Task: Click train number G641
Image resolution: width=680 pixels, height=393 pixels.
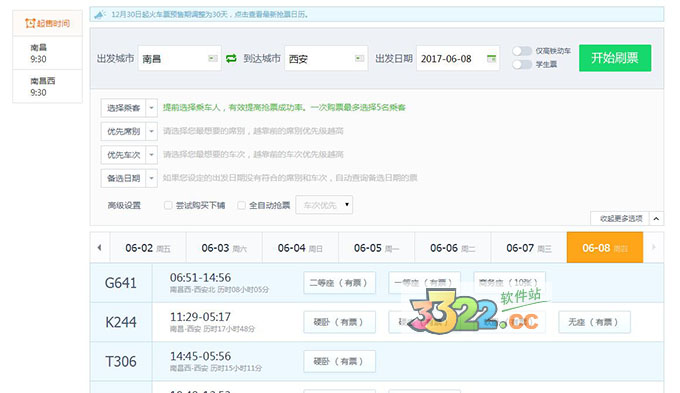Action: (121, 283)
